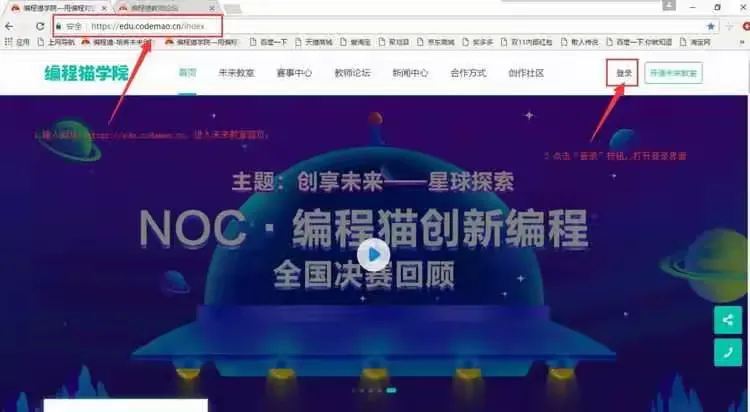Open 教师论坛 from the navigation bar
The width and height of the screenshot is (750, 412).
coord(352,73)
